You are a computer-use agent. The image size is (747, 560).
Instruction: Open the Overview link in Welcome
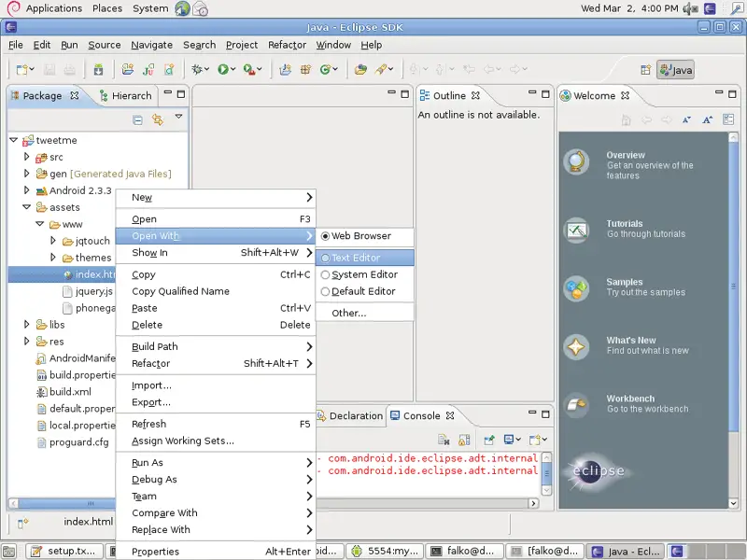coord(625,155)
